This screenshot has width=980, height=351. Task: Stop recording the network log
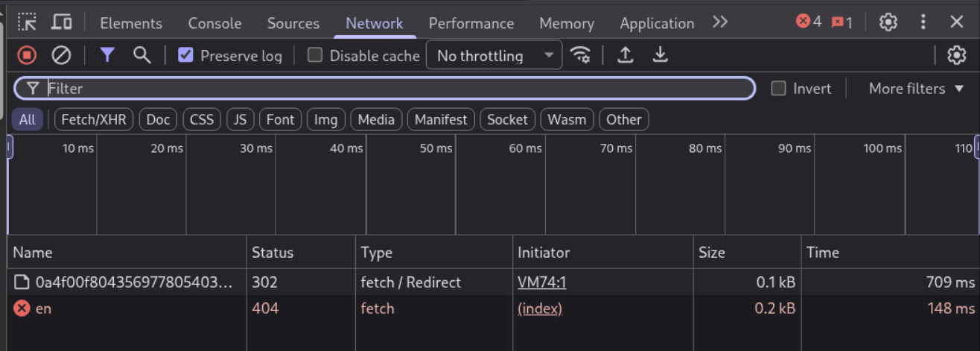pyautogui.click(x=27, y=55)
